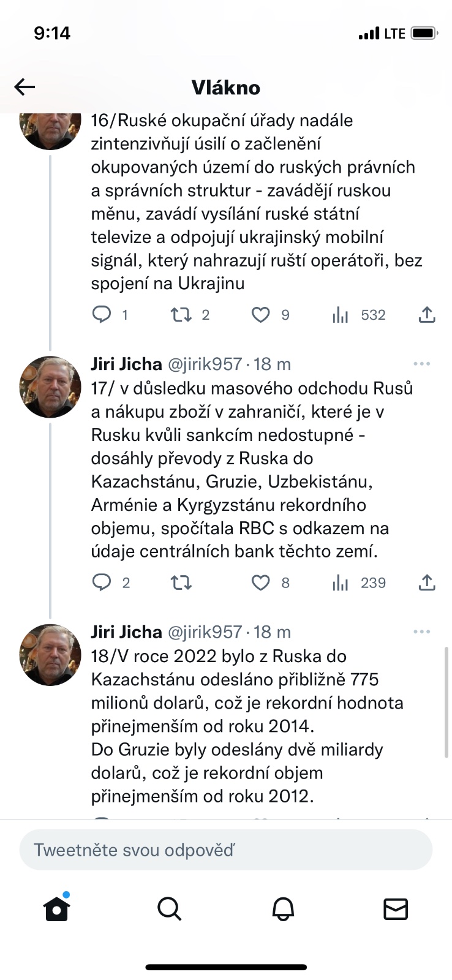Image resolution: width=452 pixels, height=980 pixels.
Task: Open the Search tab
Action: [x=170, y=909]
